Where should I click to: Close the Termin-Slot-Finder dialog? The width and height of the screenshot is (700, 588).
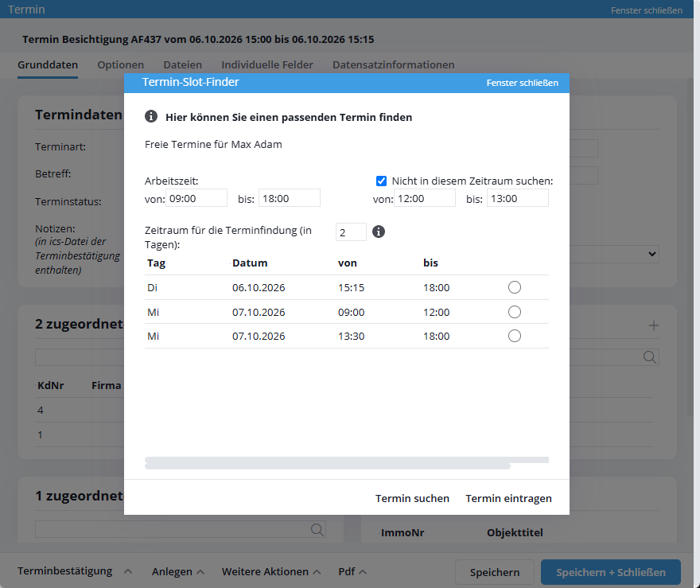click(x=523, y=83)
